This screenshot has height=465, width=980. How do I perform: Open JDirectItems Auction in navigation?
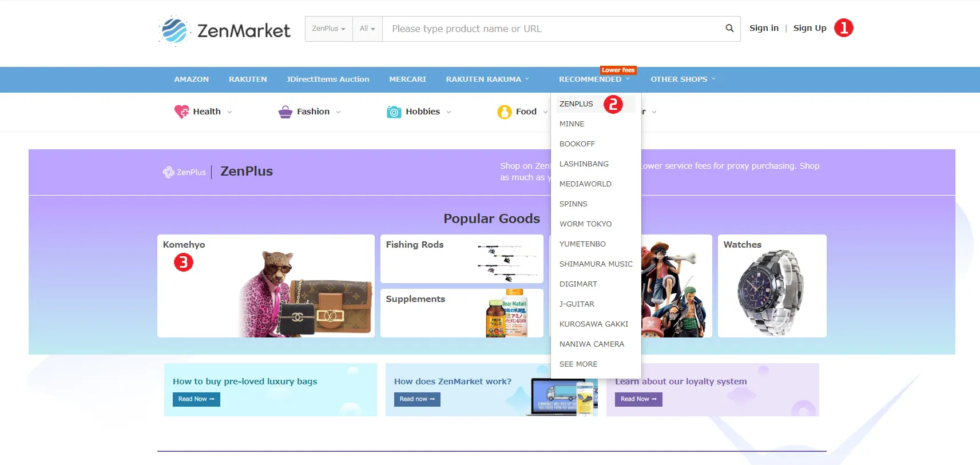click(328, 80)
